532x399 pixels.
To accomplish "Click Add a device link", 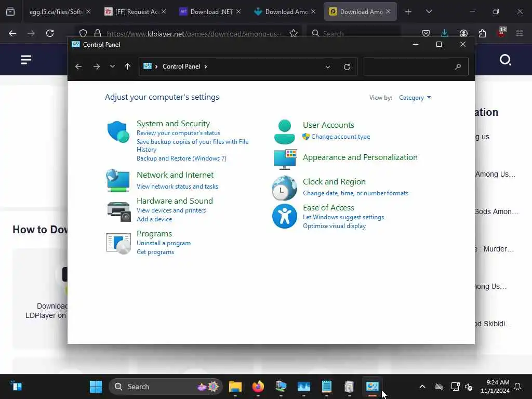I will point(154,219).
